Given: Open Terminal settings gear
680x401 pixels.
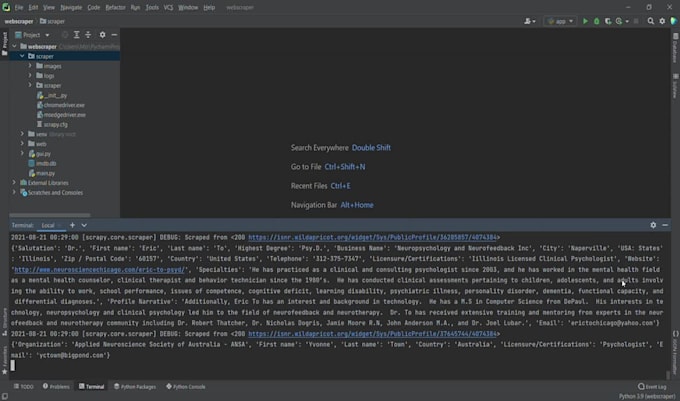Looking at the screenshot, I should pos(653,225).
